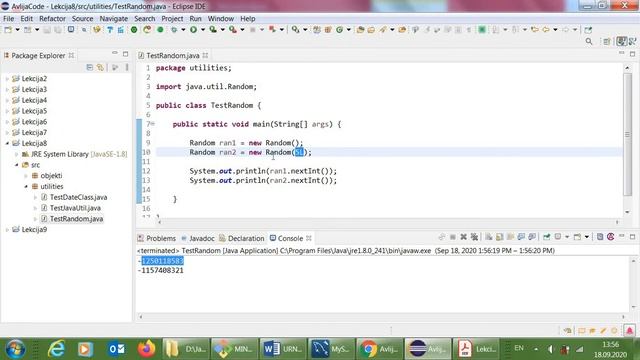Screen dimensions: 640x360
Task: Select TestDateClass.java in Package Explorer
Action: (78, 197)
